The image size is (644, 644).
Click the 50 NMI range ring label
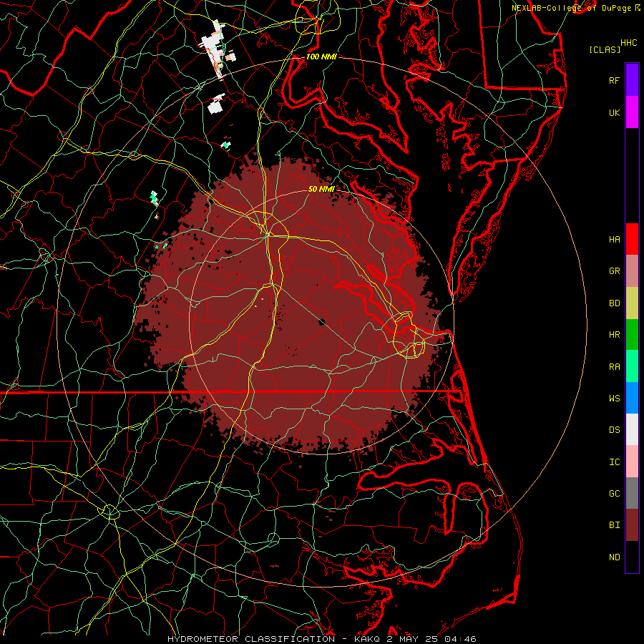point(321,189)
